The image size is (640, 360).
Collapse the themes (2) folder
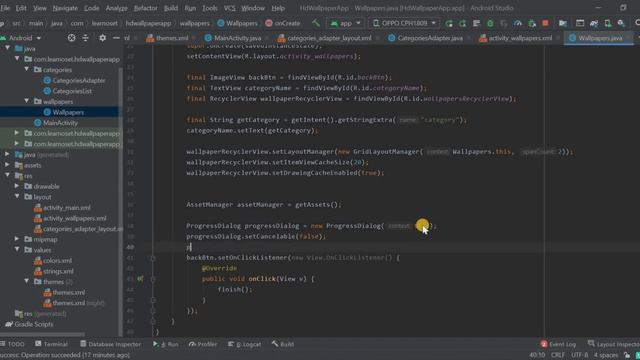pyautogui.click(x=27, y=282)
